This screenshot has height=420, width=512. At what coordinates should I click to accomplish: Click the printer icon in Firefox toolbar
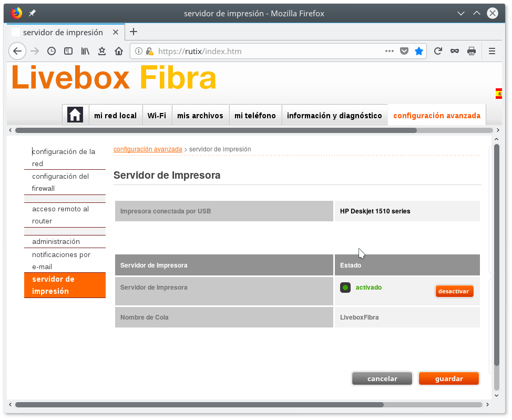pos(472,51)
